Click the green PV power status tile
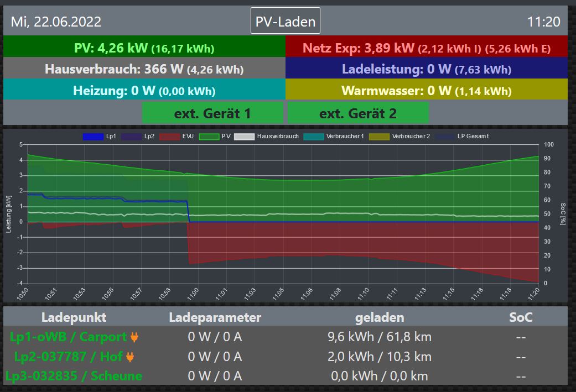The height and width of the screenshot is (392, 576). pyautogui.click(x=144, y=48)
